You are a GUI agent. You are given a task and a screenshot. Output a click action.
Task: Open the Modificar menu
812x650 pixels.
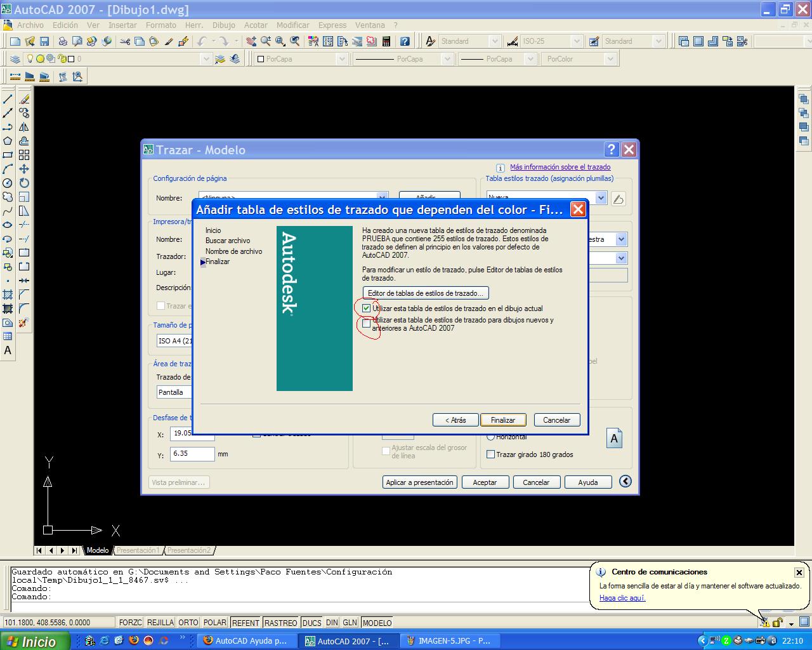click(293, 25)
